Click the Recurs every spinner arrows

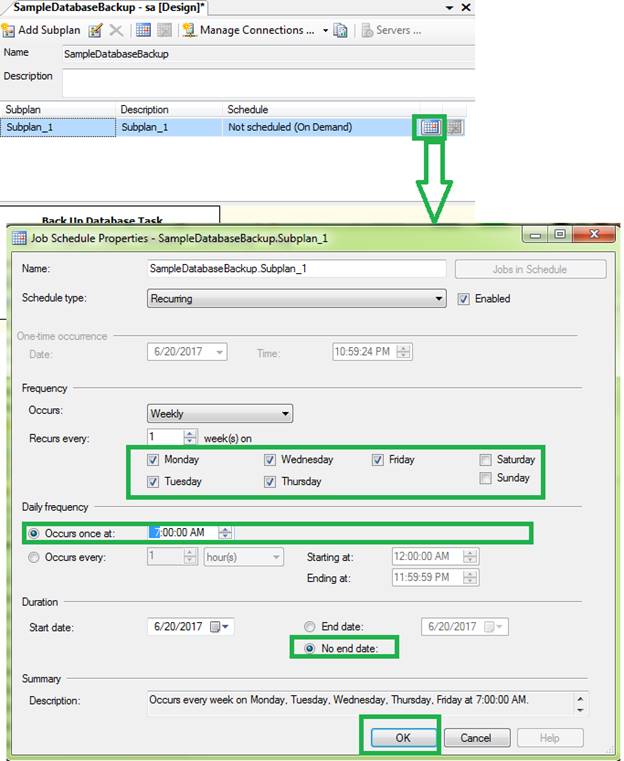point(190,437)
